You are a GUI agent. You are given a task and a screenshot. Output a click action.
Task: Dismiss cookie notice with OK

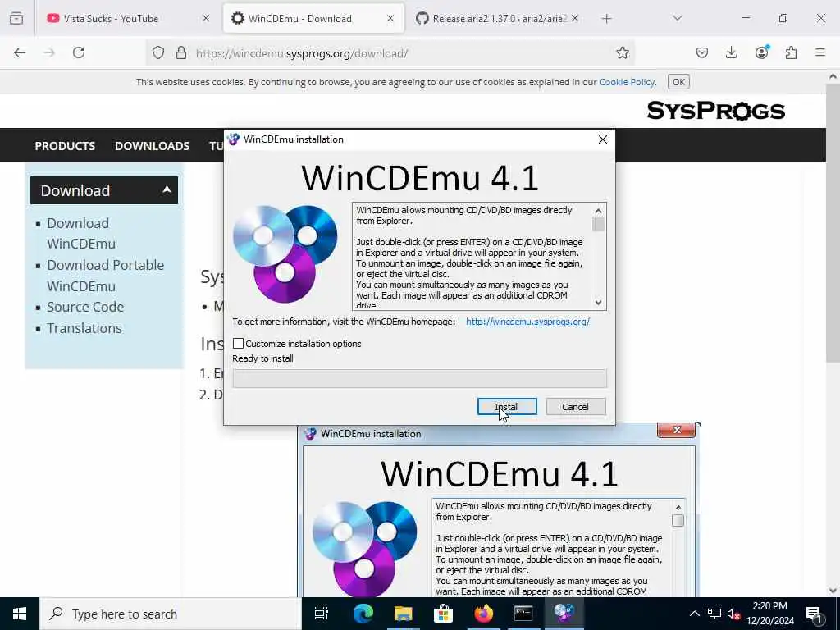pos(678,82)
